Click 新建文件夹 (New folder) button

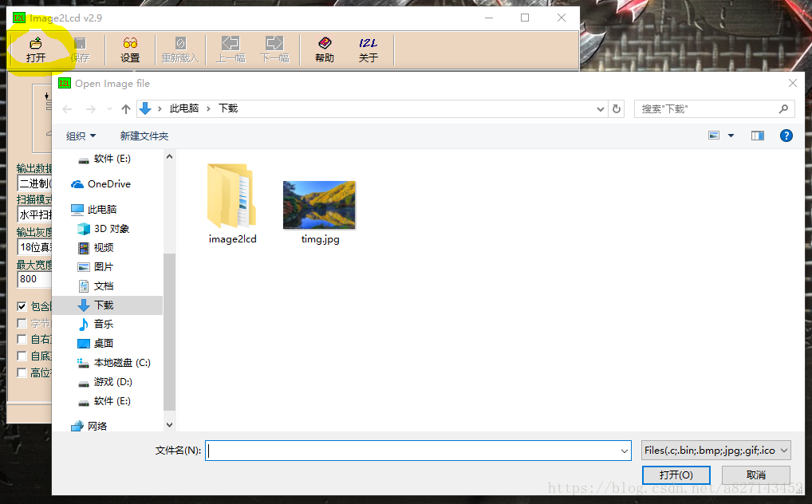point(144,136)
